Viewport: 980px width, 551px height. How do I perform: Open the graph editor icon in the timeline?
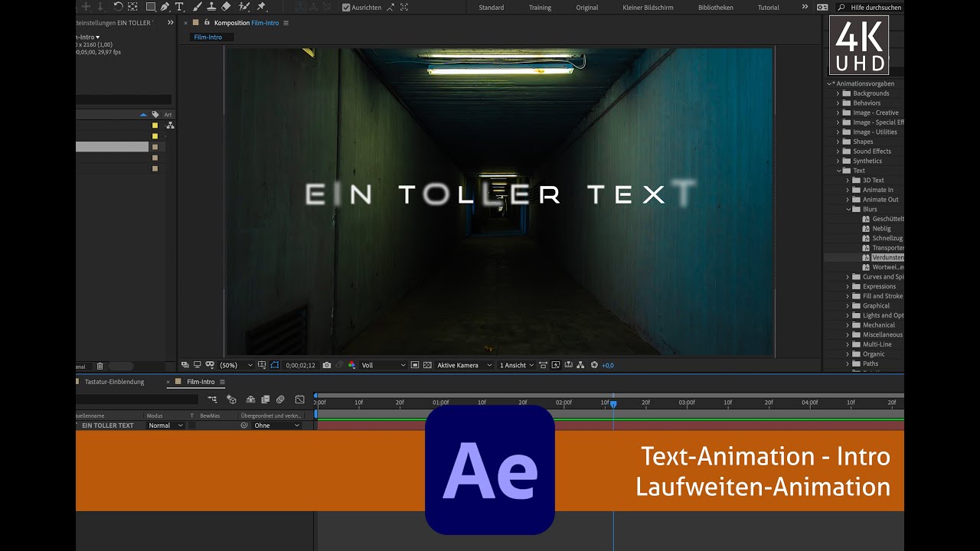click(299, 399)
